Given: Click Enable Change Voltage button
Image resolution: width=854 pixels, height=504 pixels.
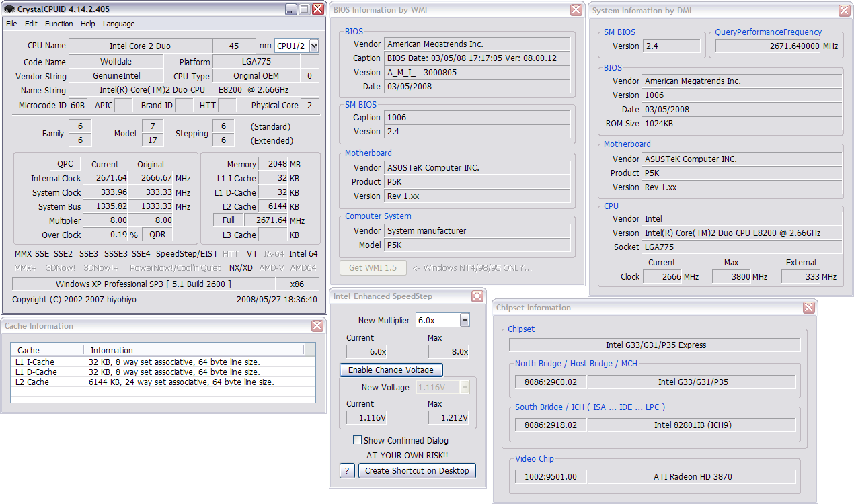Looking at the screenshot, I should pos(391,370).
